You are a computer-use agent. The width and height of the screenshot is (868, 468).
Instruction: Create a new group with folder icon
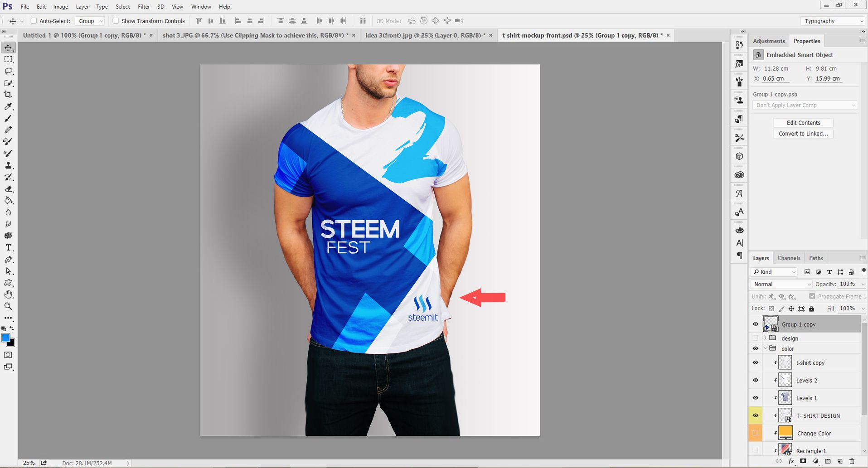click(x=828, y=461)
